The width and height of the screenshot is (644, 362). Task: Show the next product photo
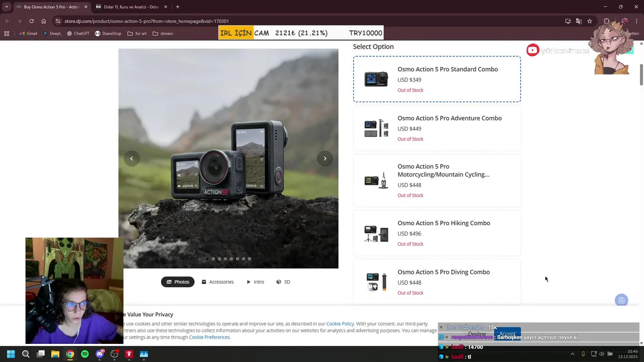tap(325, 158)
